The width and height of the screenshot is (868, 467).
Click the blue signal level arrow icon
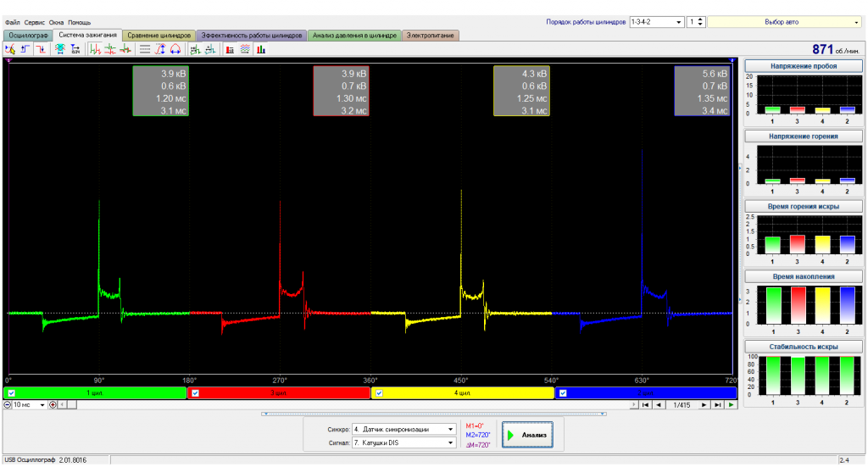(75, 49)
